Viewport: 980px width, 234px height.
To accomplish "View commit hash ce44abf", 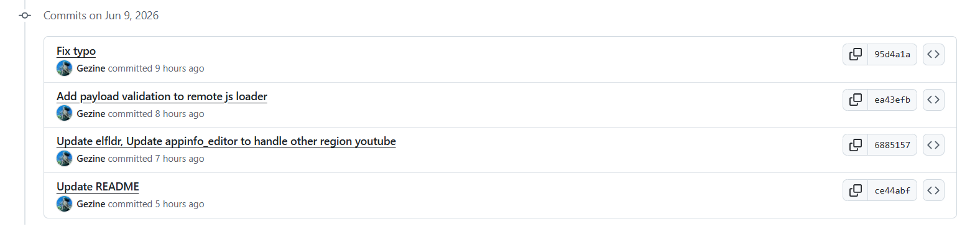I will point(892,190).
